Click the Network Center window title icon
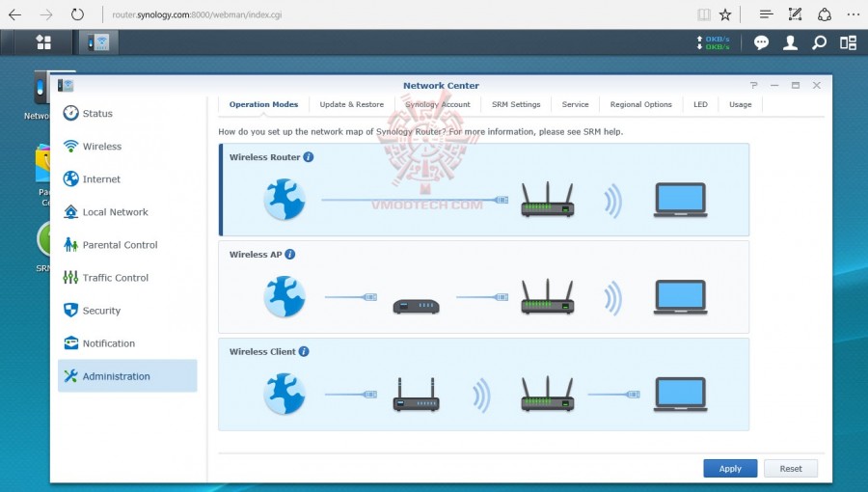 66,86
